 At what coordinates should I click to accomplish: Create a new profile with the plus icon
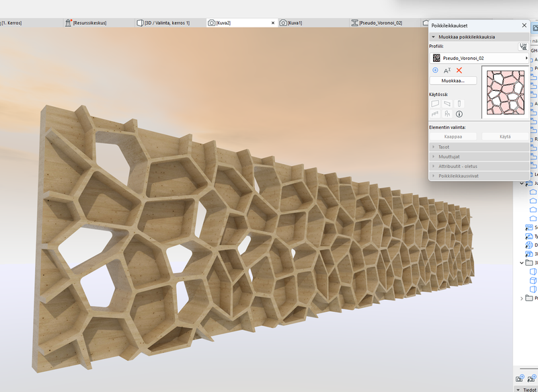click(x=435, y=71)
